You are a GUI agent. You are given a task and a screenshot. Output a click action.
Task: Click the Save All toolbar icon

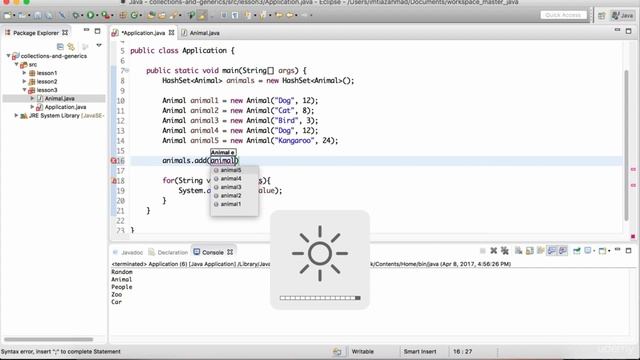pyautogui.click(x=49, y=15)
